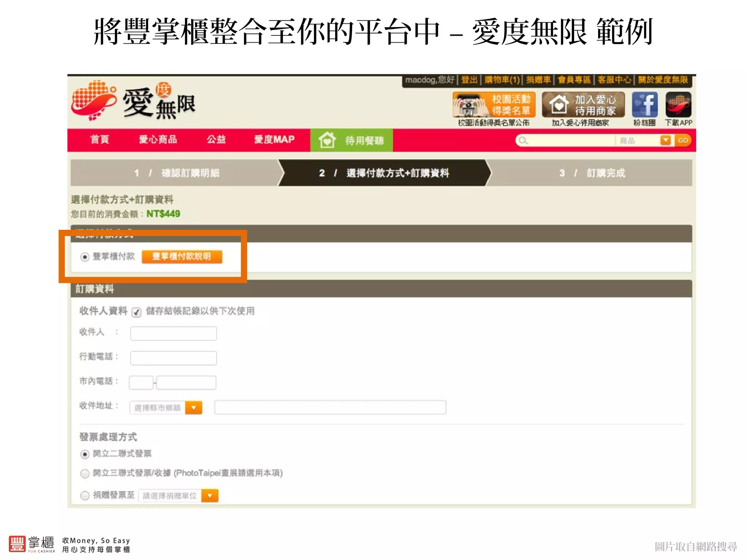Open the 請選擇捐贈單位 dropdown
This screenshot has width=747, height=560.
point(178,496)
